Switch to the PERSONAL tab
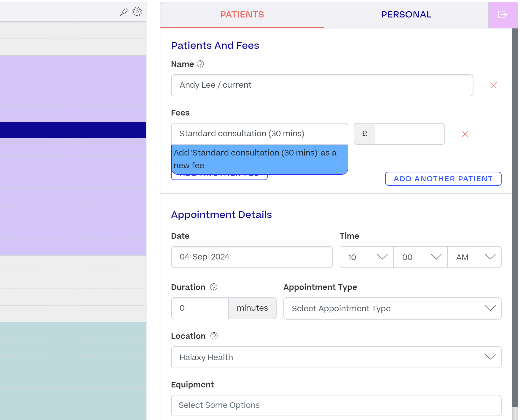This screenshot has width=520, height=420. (x=406, y=15)
